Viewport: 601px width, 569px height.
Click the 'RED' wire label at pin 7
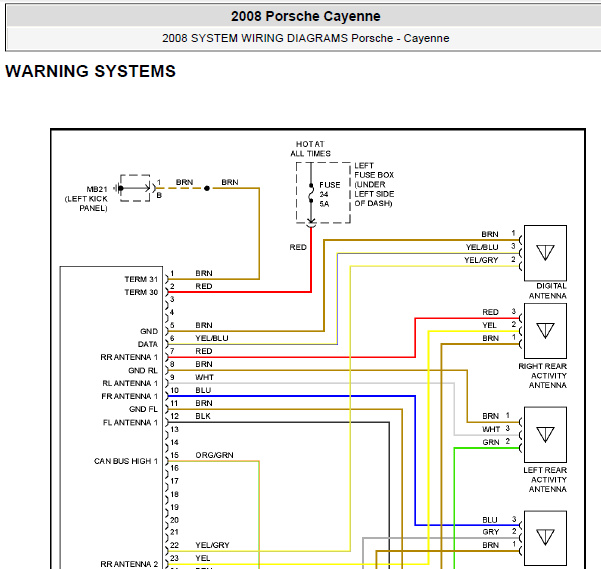click(x=204, y=351)
